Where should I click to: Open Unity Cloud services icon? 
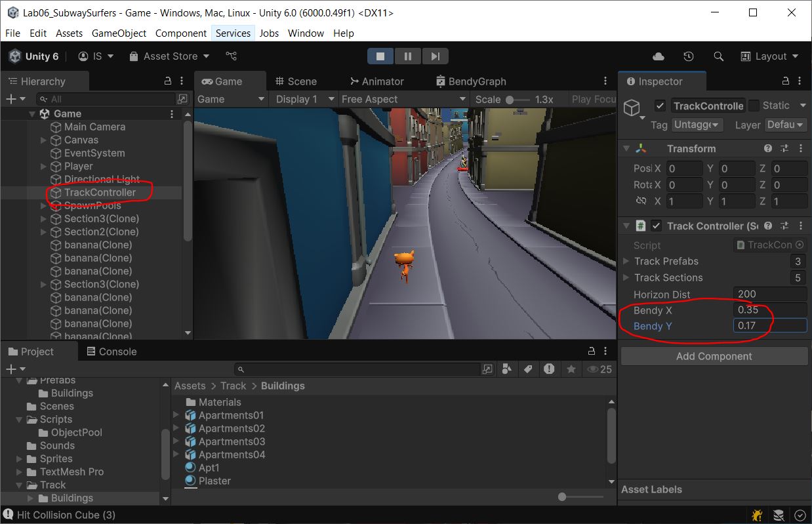pos(659,56)
